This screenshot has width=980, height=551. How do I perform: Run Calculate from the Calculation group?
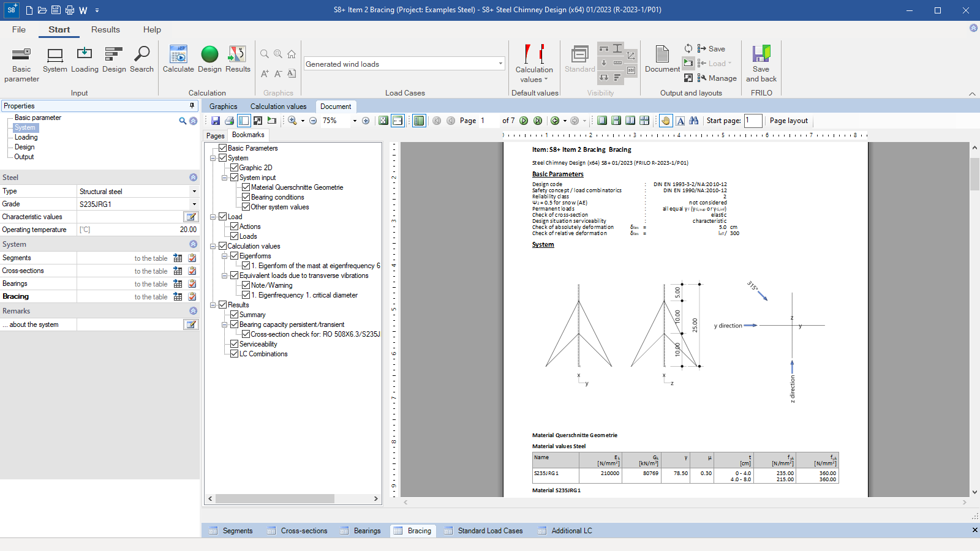pyautogui.click(x=178, y=60)
